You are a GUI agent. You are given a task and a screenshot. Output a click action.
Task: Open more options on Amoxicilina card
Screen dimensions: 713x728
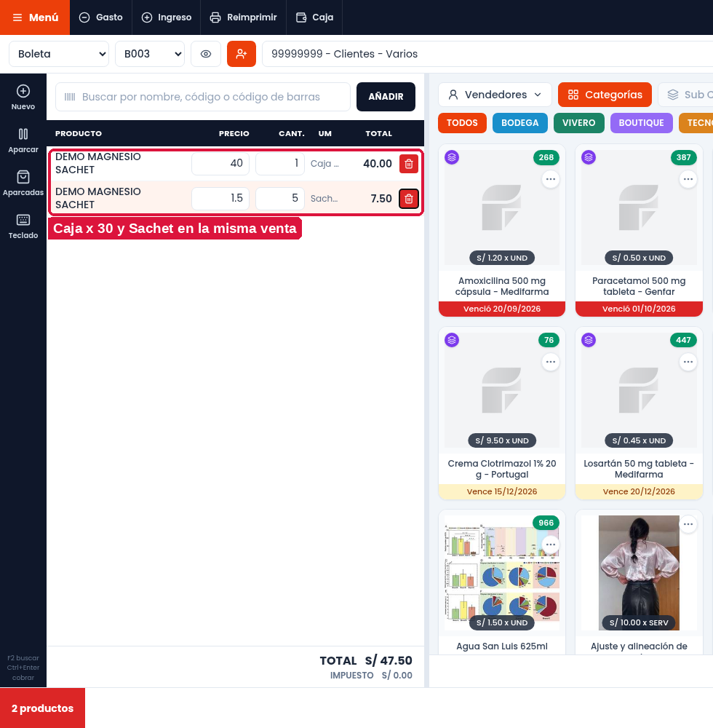551,179
